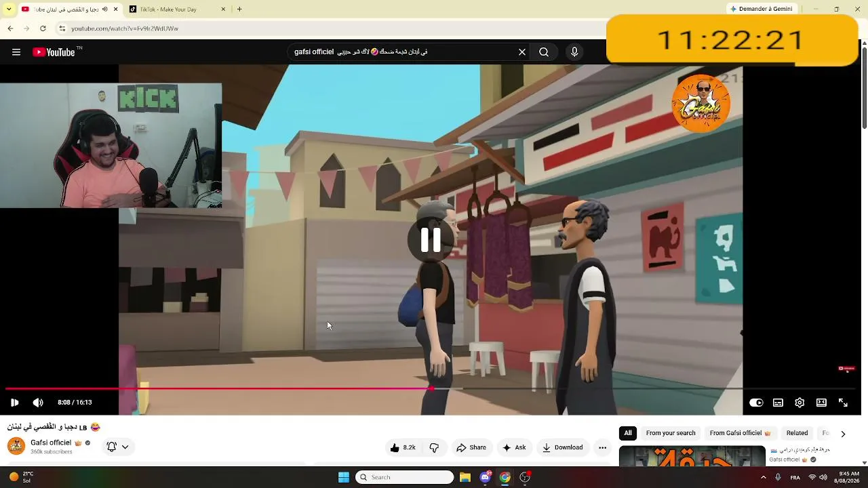Dislike this video

tap(434, 447)
